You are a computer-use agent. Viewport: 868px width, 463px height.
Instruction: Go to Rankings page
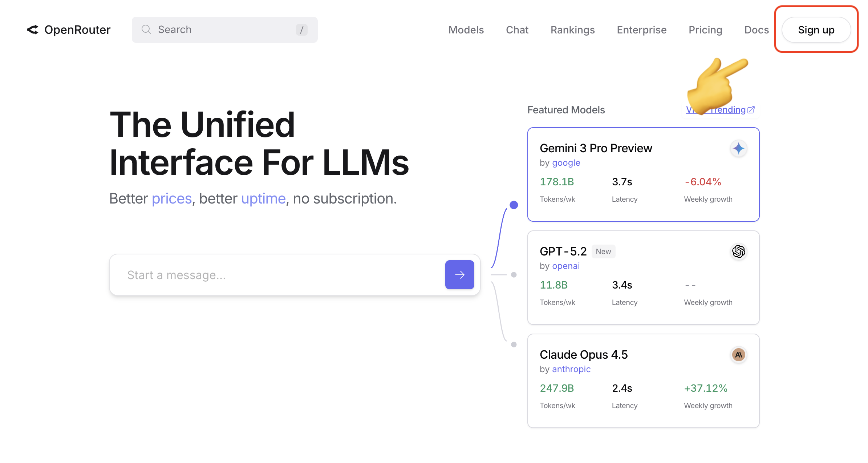tap(572, 30)
